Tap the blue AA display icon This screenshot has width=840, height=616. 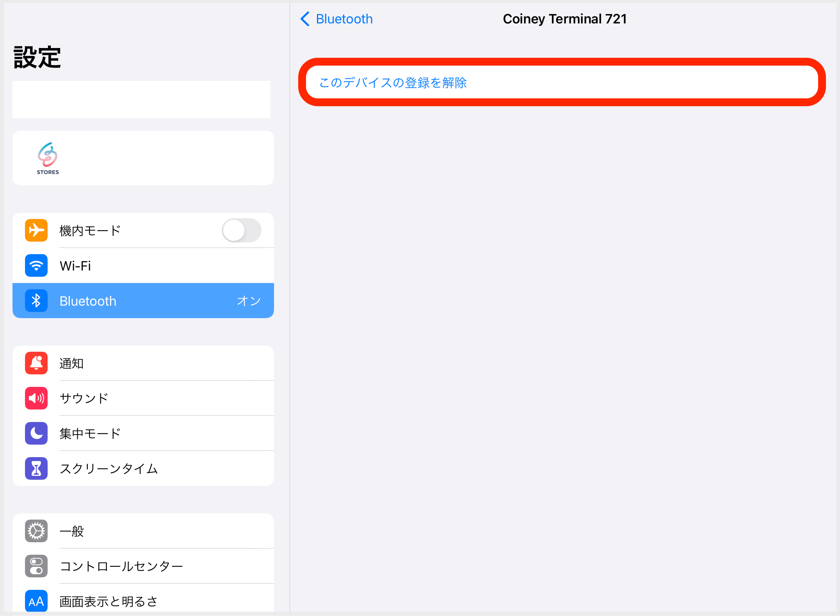click(x=36, y=601)
